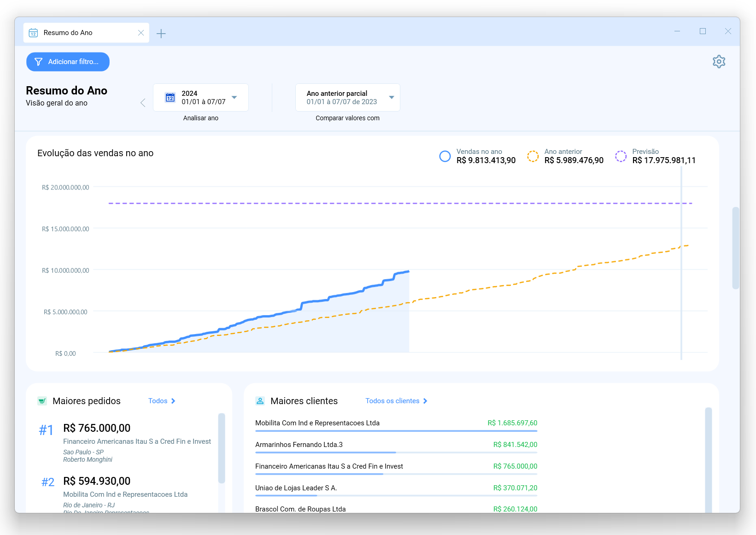Click the shopping cart icon beside Maiores pedidos
Image resolution: width=756 pixels, height=535 pixels.
coord(42,401)
